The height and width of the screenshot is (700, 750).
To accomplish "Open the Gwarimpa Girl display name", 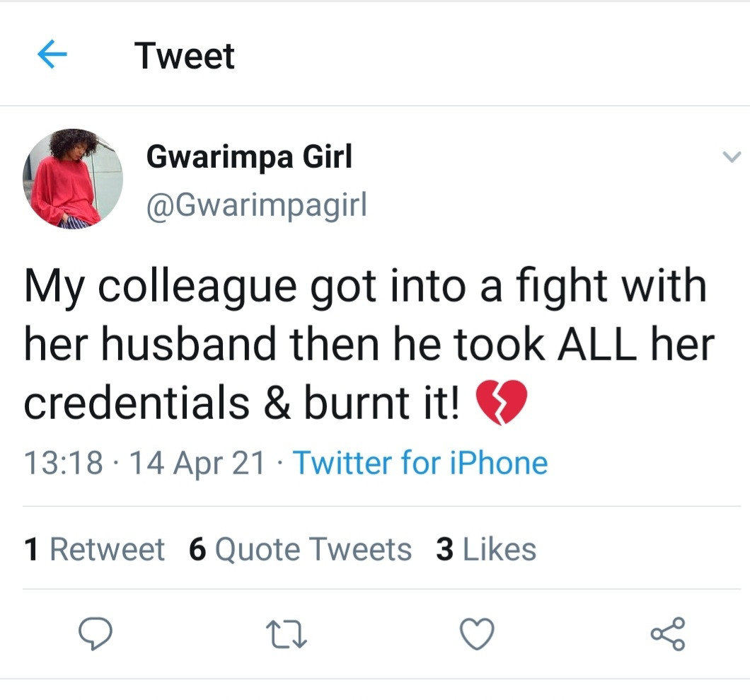I will pos(249,156).
